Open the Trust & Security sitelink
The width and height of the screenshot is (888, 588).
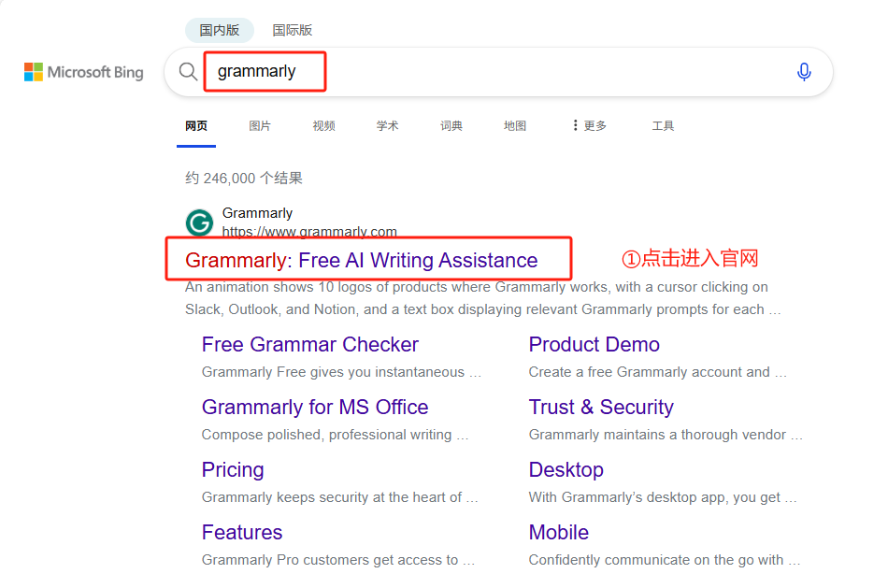(601, 407)
